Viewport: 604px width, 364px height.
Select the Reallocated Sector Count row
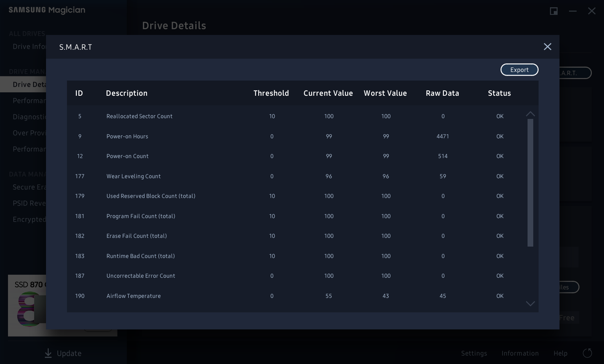pyautogui.click(x=296, y=116)
